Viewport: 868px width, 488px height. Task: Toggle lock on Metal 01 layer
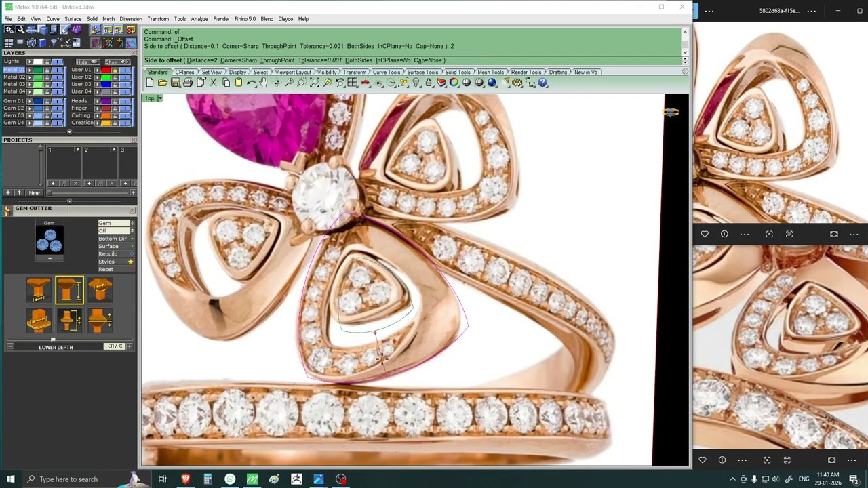click(48, 70)
